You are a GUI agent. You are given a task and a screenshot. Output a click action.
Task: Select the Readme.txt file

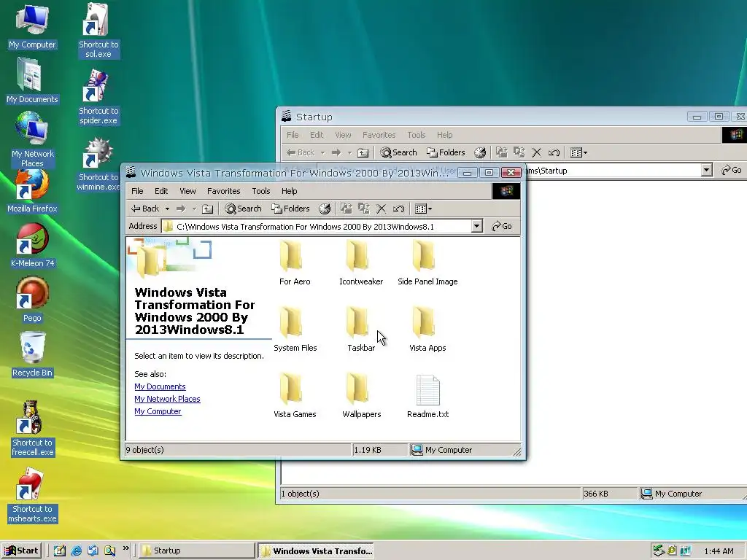(x=427, y=395)
